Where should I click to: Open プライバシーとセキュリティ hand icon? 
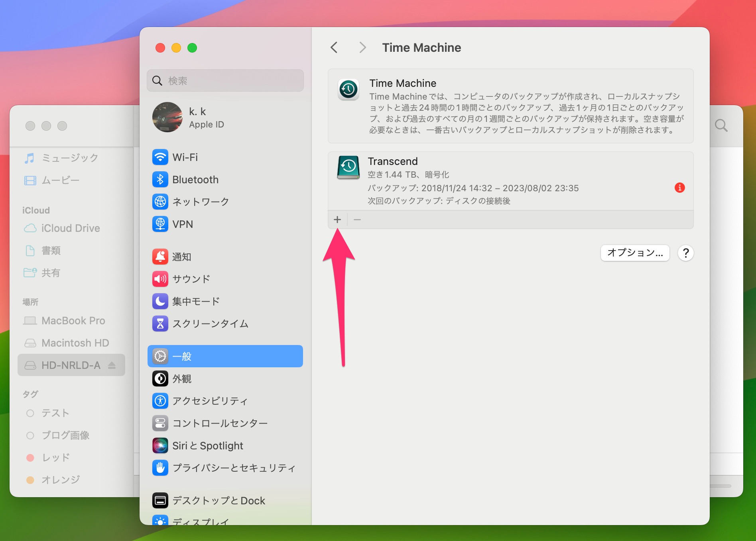coord(160,468)
